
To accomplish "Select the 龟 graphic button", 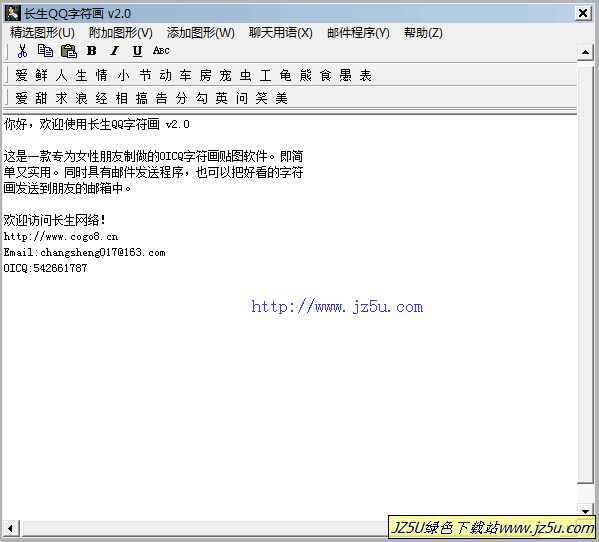I will pos(285,75).
